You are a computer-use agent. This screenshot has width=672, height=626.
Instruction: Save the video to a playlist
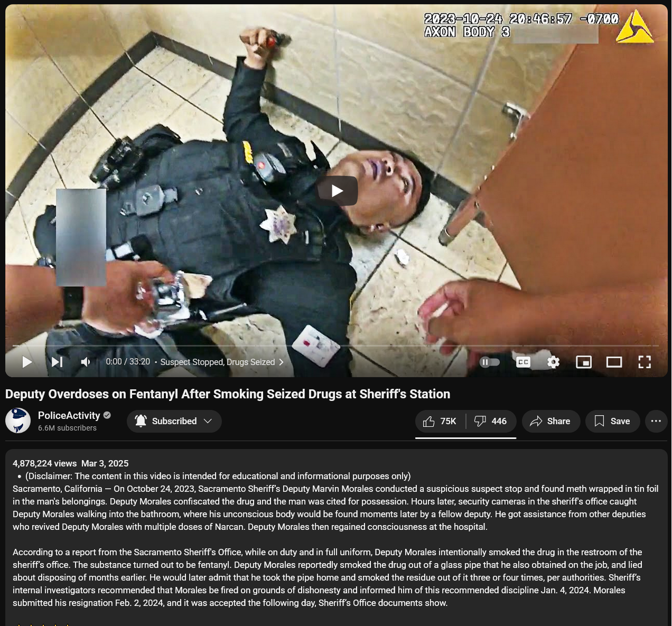click(x=613, y=421)
